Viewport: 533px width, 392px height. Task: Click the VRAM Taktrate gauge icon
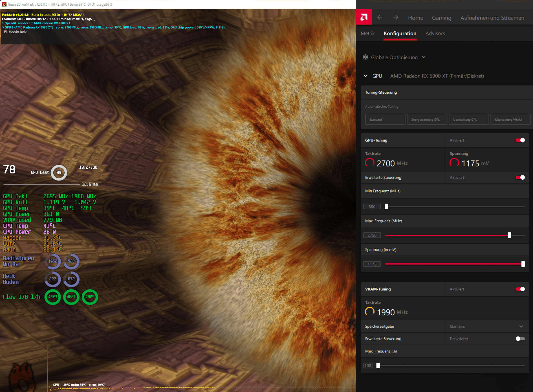pos(370,312)
